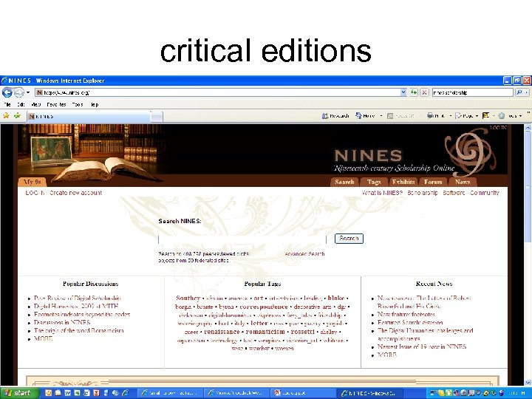Click the Windows start button
Viewport: 532px width, 399px height.
point(18,393)
